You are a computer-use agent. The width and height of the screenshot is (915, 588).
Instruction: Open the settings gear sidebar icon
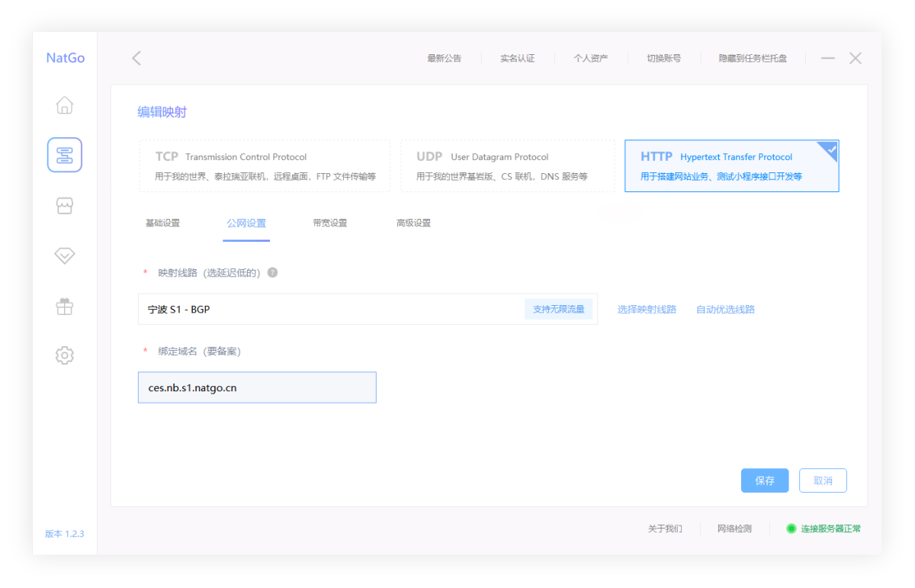[65, 355]
